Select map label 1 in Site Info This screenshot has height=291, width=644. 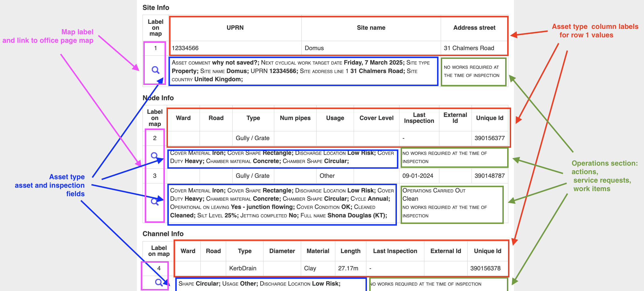click(x=155, y=48)
